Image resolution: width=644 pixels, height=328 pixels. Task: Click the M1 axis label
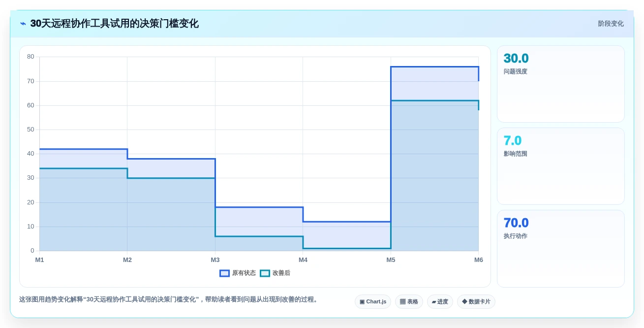point(39,260)
